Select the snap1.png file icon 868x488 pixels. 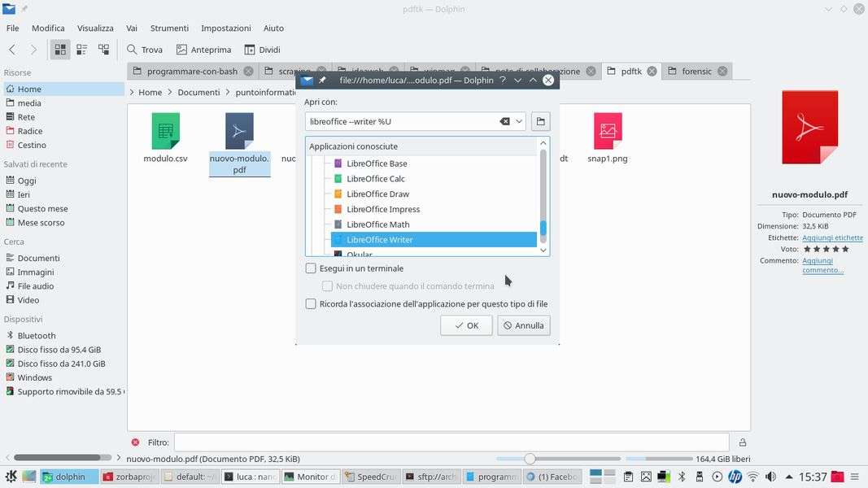click(x=607, y=131)
